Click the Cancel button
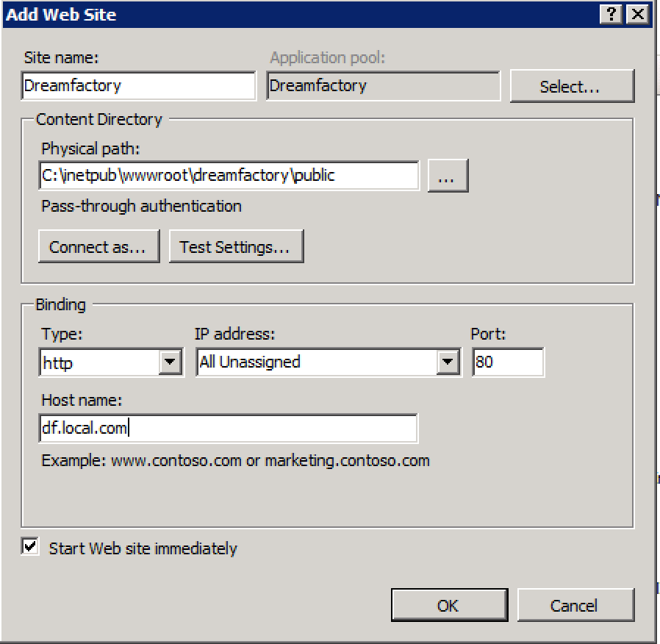Image resolution: width=660 pixels, height=644 pixels. (575, 605)
